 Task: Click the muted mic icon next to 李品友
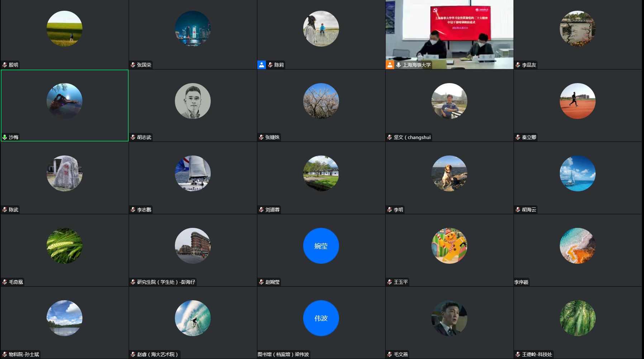(x=518, y=65)
